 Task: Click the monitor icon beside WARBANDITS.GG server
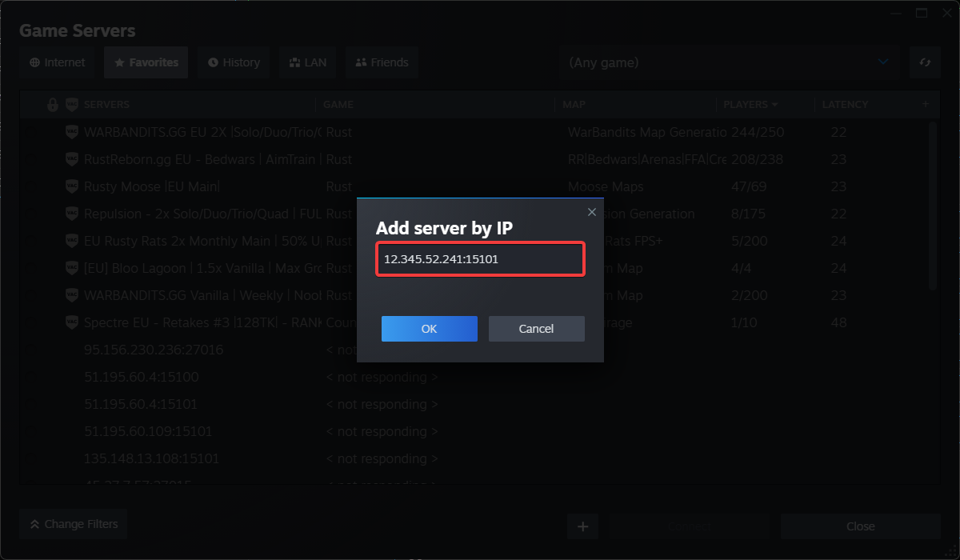tap(71, 131)
